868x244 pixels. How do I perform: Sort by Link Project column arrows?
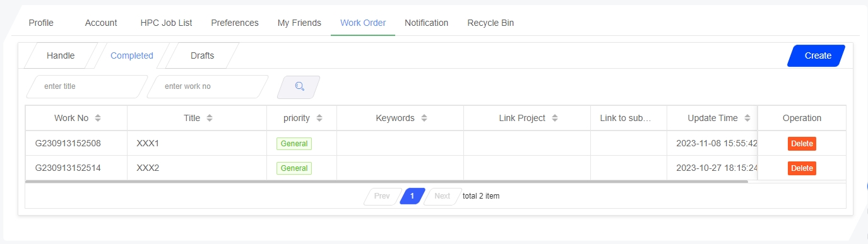coord(555,118)
